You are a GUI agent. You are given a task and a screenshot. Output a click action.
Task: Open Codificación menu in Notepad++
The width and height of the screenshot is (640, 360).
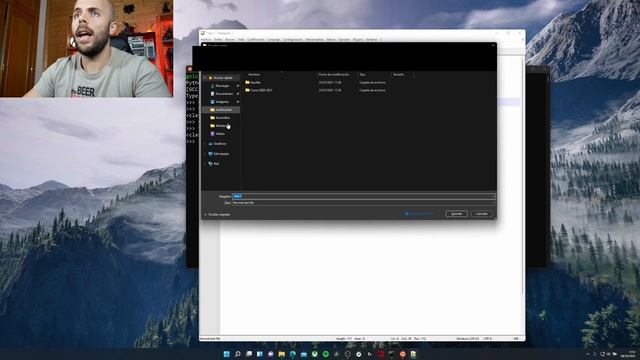[x=256, y=40]
